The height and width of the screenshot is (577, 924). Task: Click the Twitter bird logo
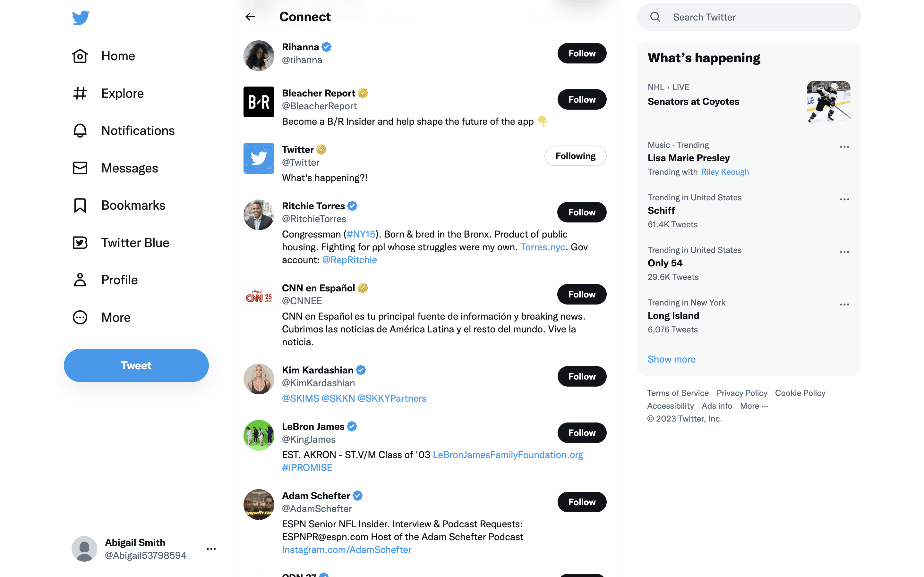(x=81, y=18)
